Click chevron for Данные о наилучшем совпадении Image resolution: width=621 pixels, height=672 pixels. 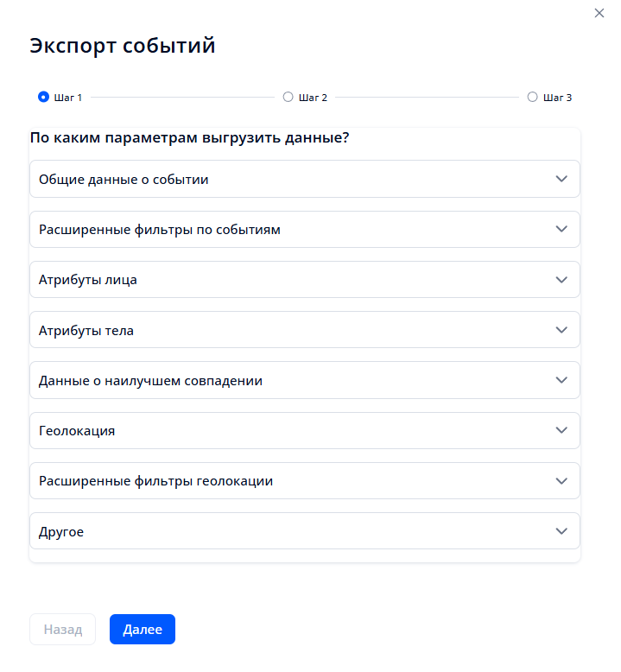point(561,380)
